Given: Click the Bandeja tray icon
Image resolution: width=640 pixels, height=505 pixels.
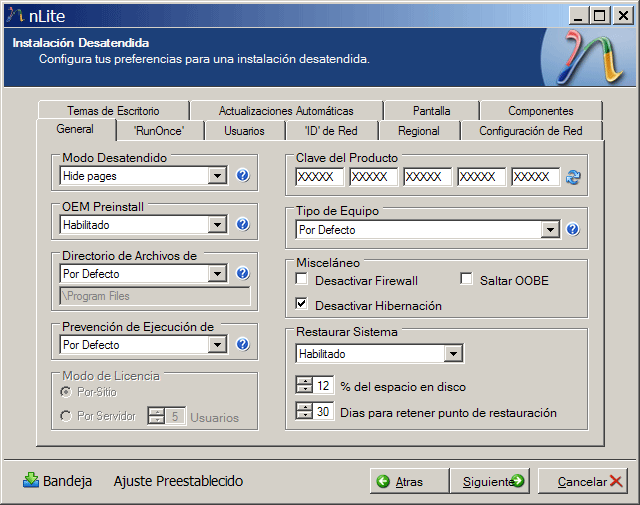Looking at the screenshot, I should (x=31, y=481).
